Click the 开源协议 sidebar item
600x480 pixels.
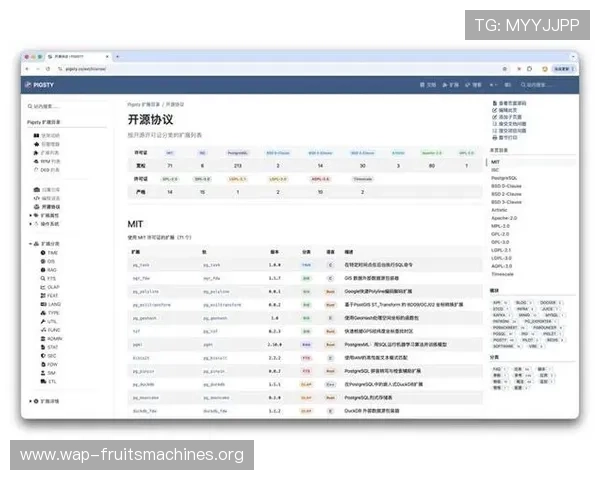coord(47,207)
